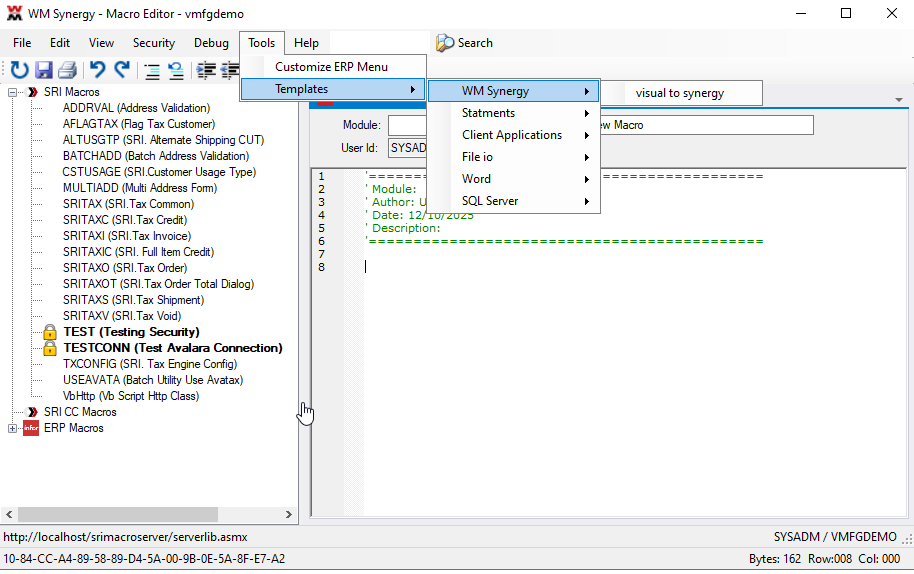
Task: Click Infor icon of ERP Macros
Action: (x=31, y=428)
